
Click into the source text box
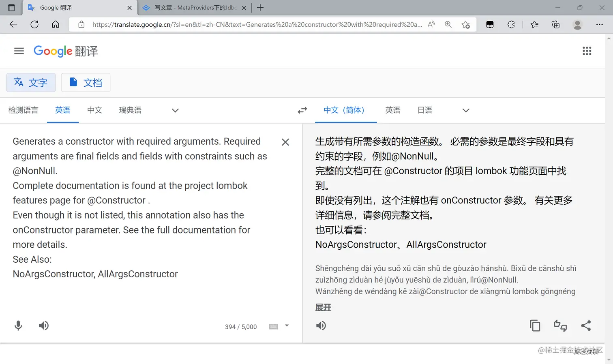140,208
